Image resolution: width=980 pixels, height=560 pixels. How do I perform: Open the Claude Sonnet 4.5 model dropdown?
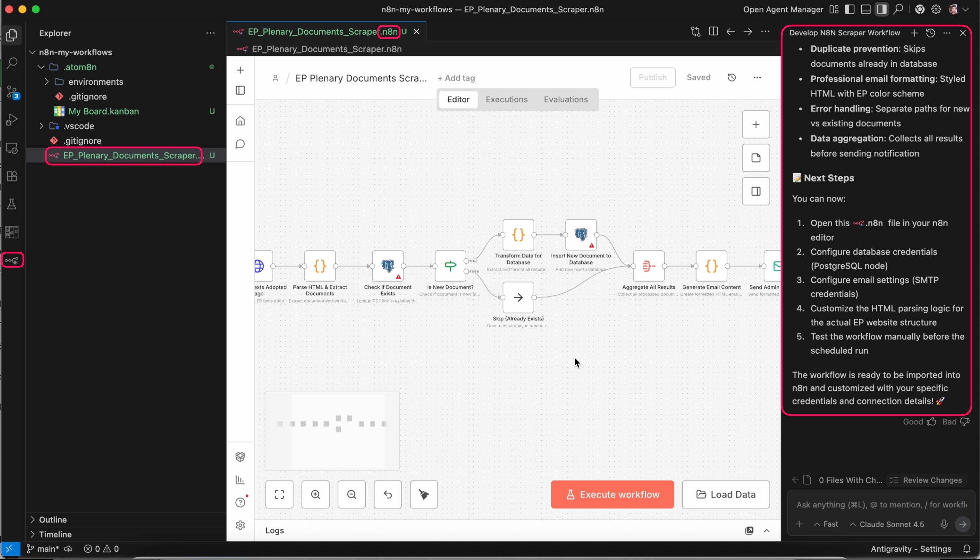click(x=887, y=524)
